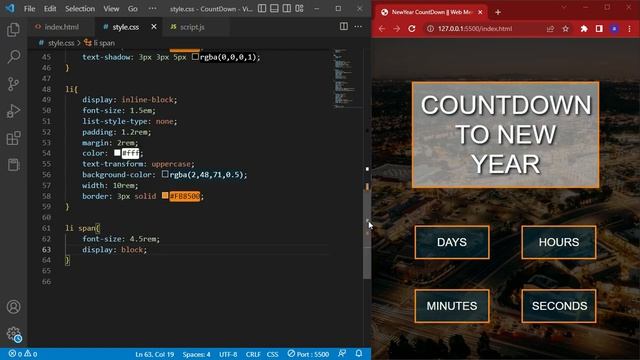Click Ln 63, Col 19 in status bar
The height and width of the screenshot is (360, 640).
click(155, 354)
